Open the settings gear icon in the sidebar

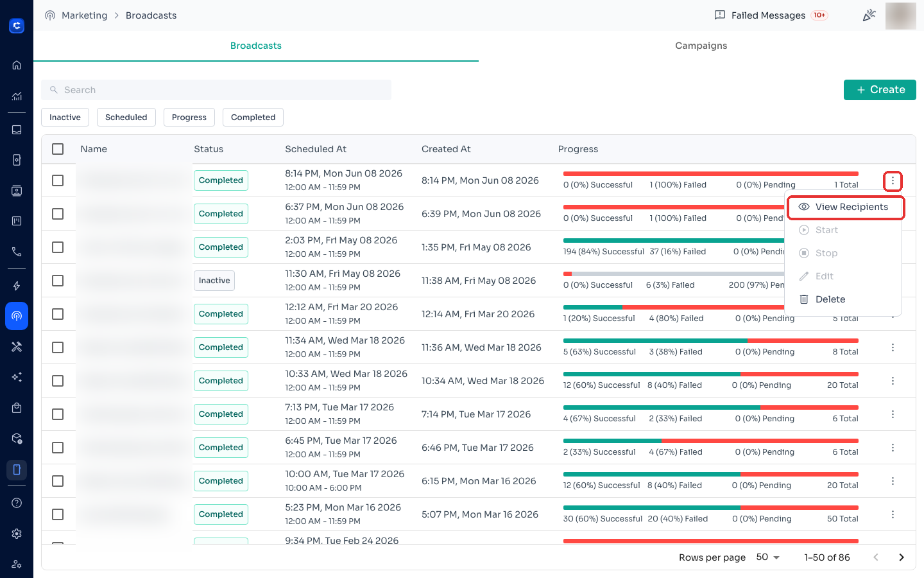point(17,534)
